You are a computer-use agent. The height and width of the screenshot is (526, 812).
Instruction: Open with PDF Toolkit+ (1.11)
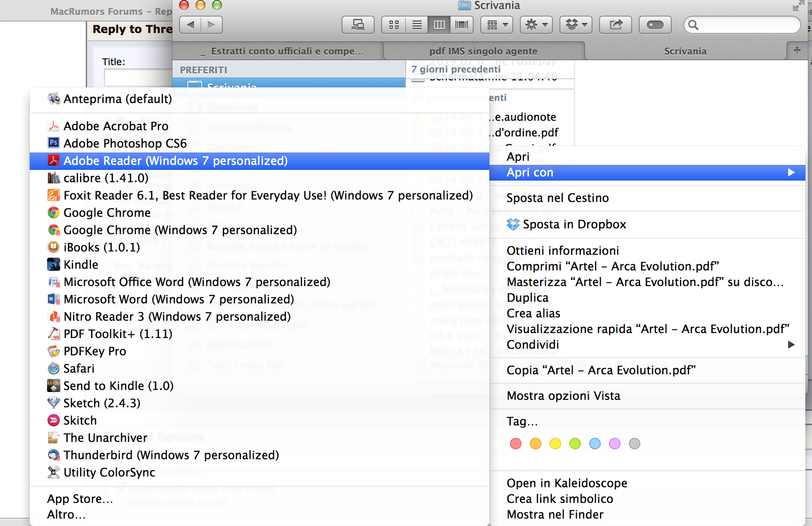click(x=260, y=334)
